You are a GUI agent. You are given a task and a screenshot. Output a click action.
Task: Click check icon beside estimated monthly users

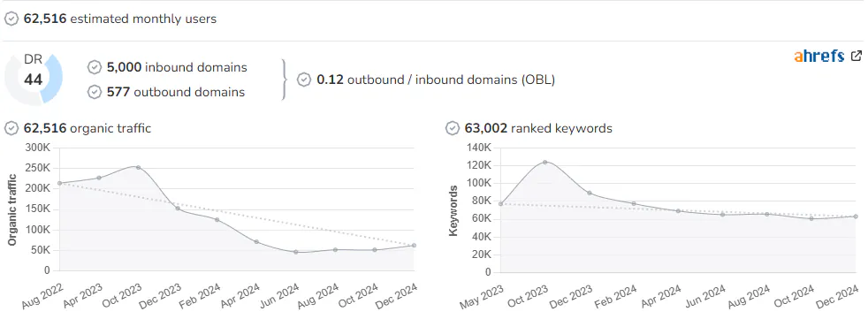(x=11, y=19)
